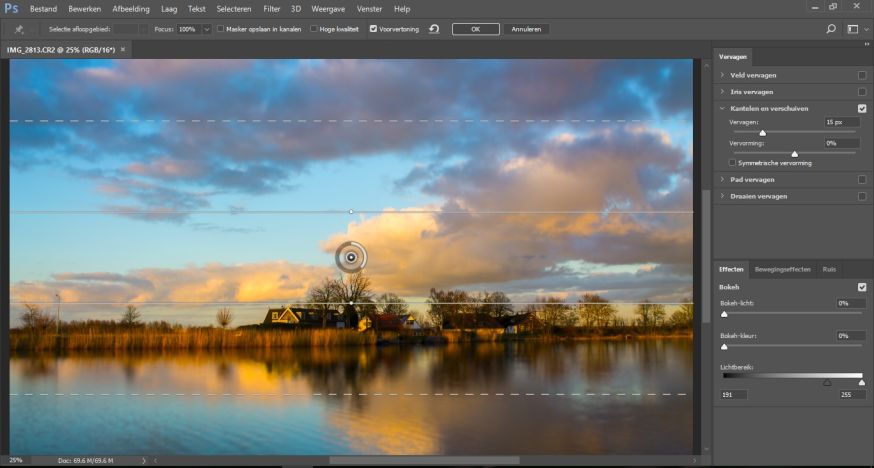Click the Vervagen blur amount slider handle

(x=763, y=132)
